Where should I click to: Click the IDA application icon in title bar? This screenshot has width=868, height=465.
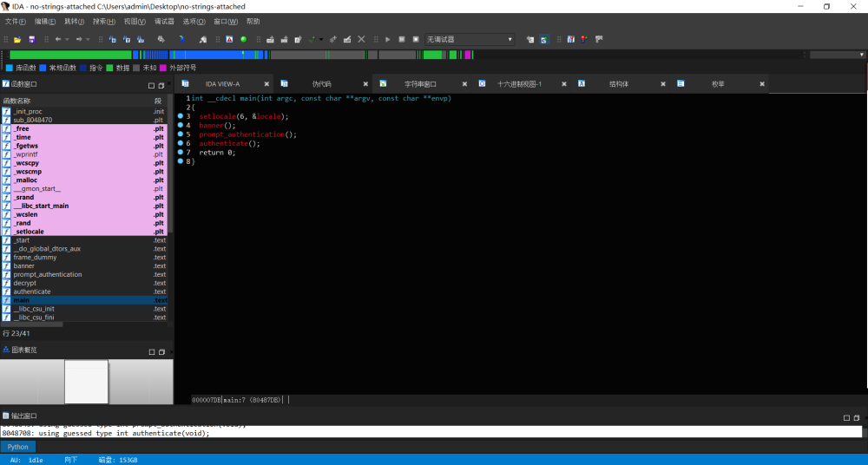pos(5,7)
